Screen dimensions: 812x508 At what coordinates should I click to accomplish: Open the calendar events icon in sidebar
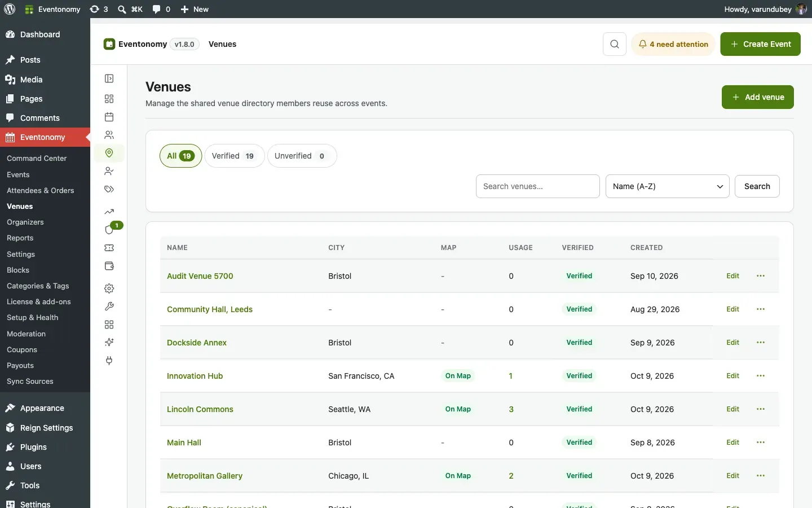pyautogui.click(x=109, y=117)
